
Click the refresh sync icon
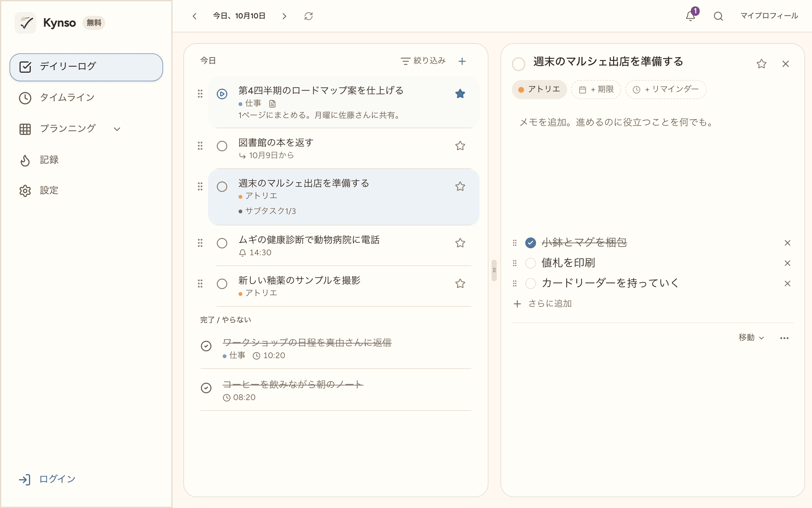click(308, 16)
